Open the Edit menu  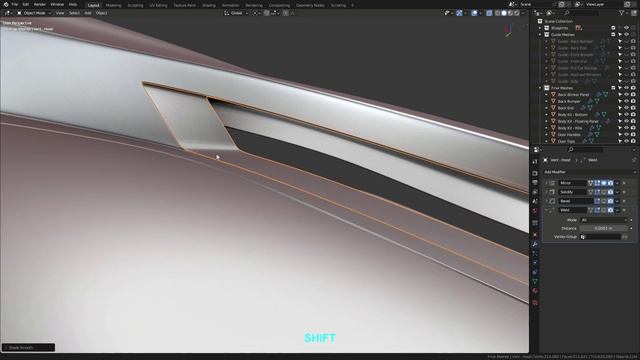(26, 4)
